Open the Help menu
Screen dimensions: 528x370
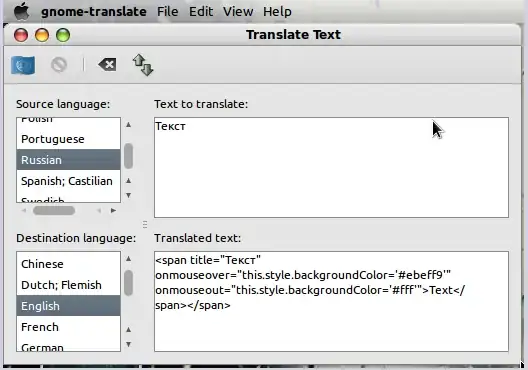(x=277, y=12)
